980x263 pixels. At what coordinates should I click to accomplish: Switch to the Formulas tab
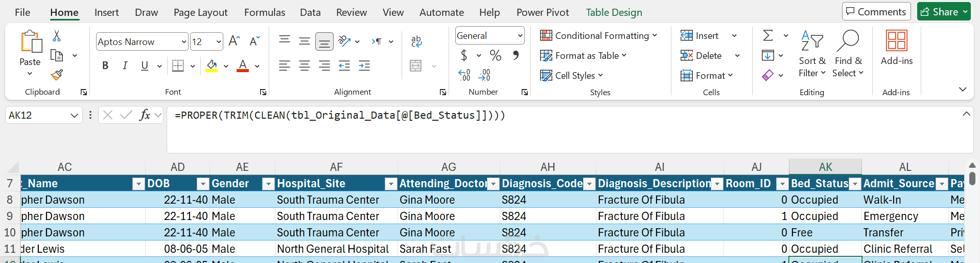[x=264, y=12]
